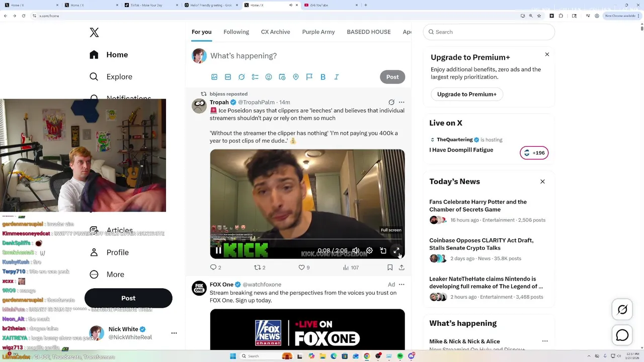Open Nick White account options menu
The width and height of the screenshot is (644, 362).
tap(174, 333)
